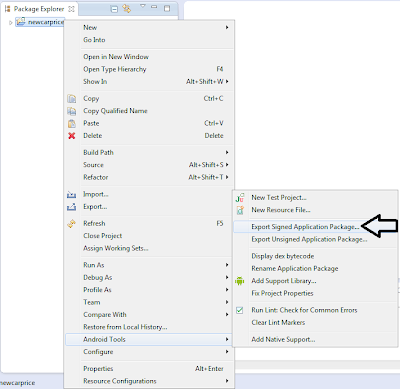The height and width of the screenshot is (389, 400).
Task: Open Compare With submenu
Action: coord(149,314)
